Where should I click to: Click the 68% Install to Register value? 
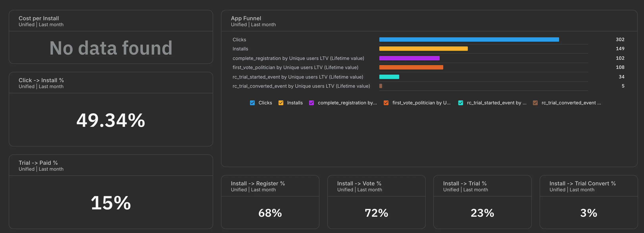coord(270,213)
